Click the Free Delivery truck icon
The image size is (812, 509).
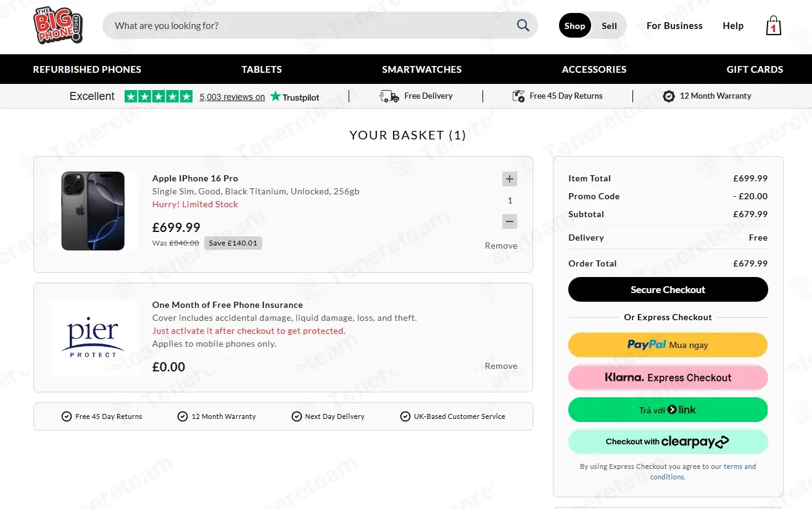[389, 96]
